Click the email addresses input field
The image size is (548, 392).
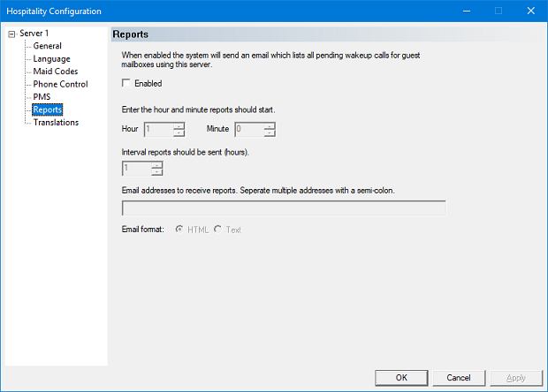tap(283, 208)
